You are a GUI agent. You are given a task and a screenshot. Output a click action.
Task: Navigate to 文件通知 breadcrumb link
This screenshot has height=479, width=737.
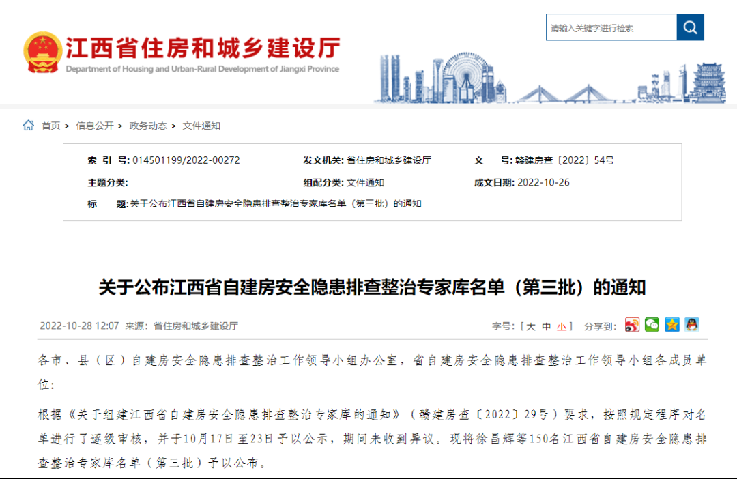pos(201,126)
